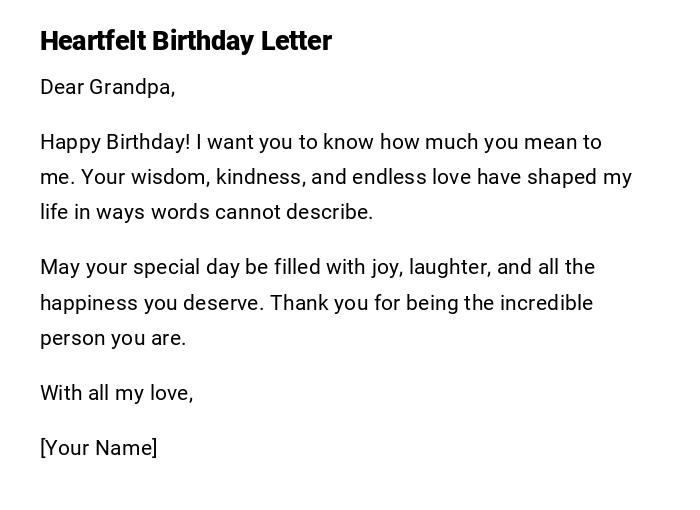Image resolution: width=700 pixels, height=510 pixels.
Task: Click the "Heartfelt Birthday Letter" heading
Action: pos(186,41)
